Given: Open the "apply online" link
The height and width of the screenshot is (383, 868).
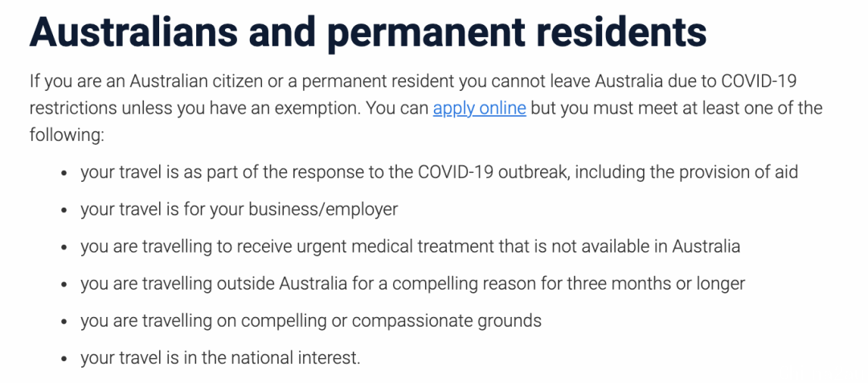Looking at the screenshot, I should 479,108.
